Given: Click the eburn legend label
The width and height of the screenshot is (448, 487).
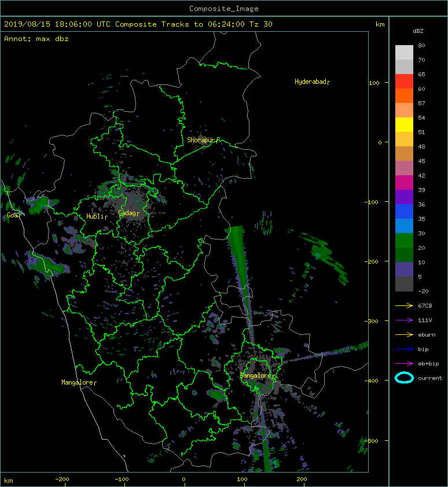Looking at the screenshot, I should pos(427,335).
